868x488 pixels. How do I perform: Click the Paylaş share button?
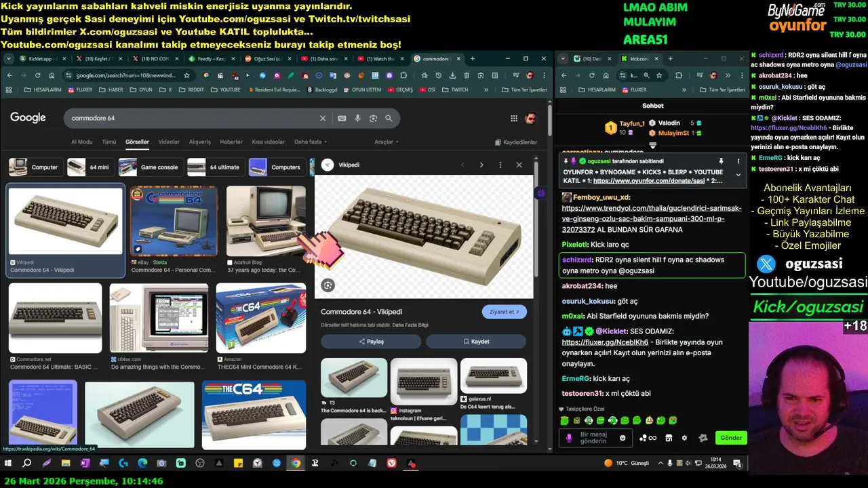[x=371, y=342]
